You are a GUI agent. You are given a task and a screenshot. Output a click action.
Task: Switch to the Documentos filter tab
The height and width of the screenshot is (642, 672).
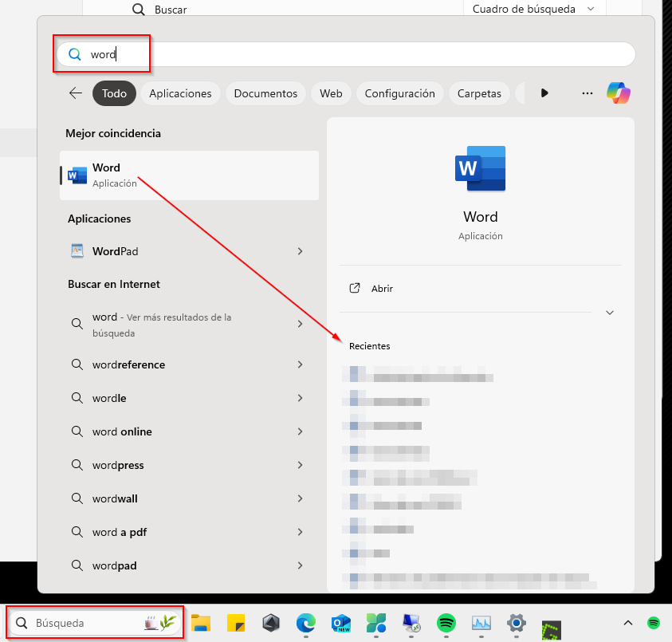(265, 93)
